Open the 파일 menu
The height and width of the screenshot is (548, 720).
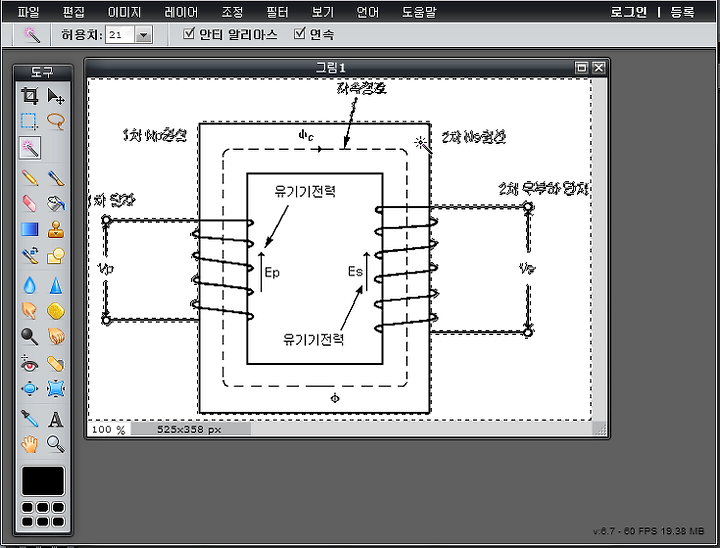pos(28,12)
